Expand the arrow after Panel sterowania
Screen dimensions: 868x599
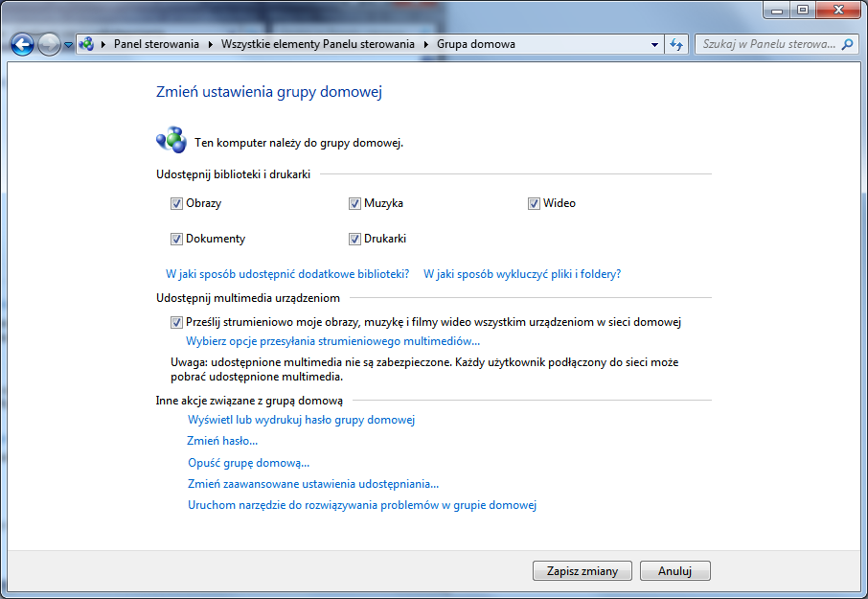(x=211, y=44)
